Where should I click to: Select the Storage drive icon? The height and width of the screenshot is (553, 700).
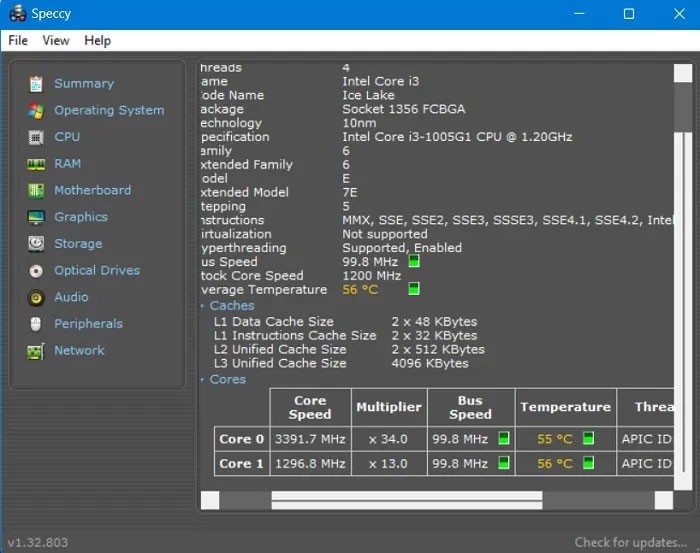[x=36, y=244]
